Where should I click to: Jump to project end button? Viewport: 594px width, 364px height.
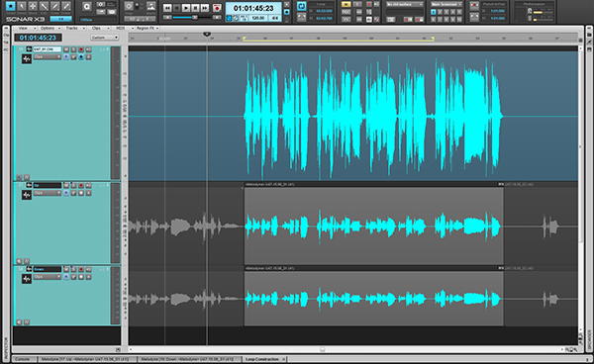point(205,8)
